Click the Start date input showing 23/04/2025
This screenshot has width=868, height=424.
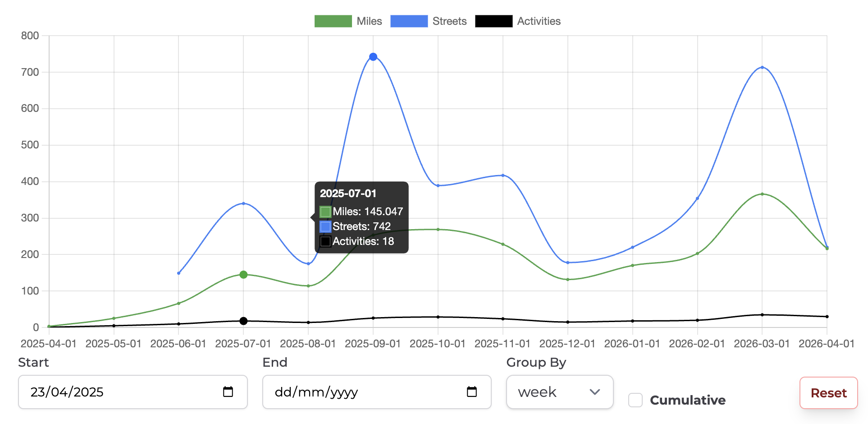click(x=113, y=392)
